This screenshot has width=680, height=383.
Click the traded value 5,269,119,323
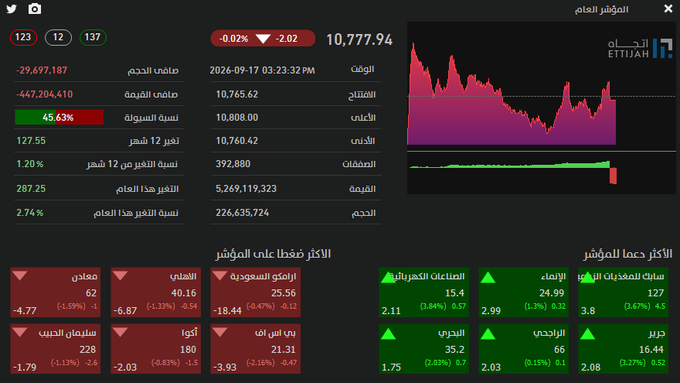[x=246, y=189]
